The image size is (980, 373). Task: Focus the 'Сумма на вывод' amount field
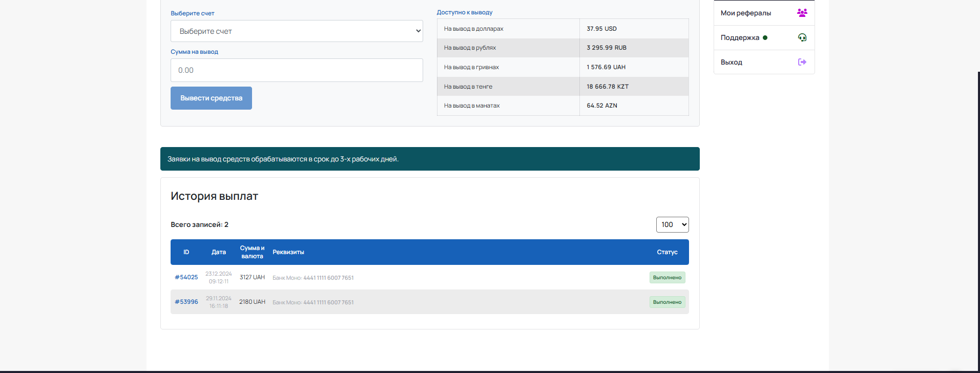[x=297, y=70]
